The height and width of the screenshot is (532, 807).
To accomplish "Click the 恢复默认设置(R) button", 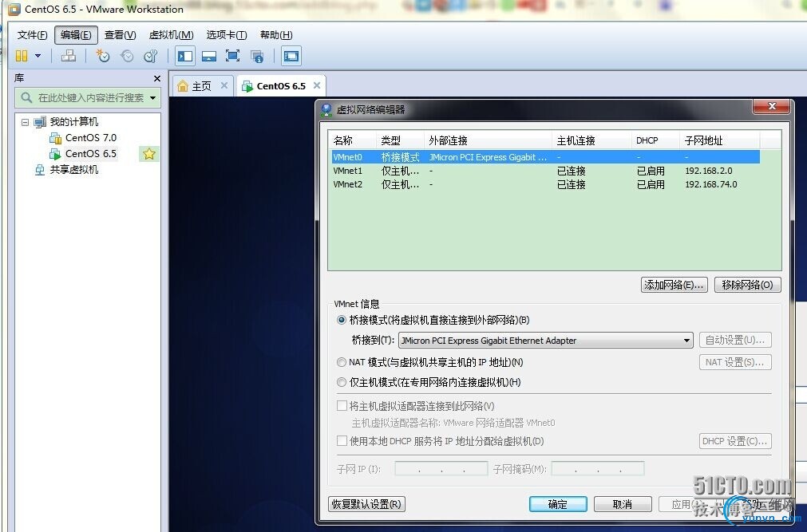I will (x=366, y=504).
